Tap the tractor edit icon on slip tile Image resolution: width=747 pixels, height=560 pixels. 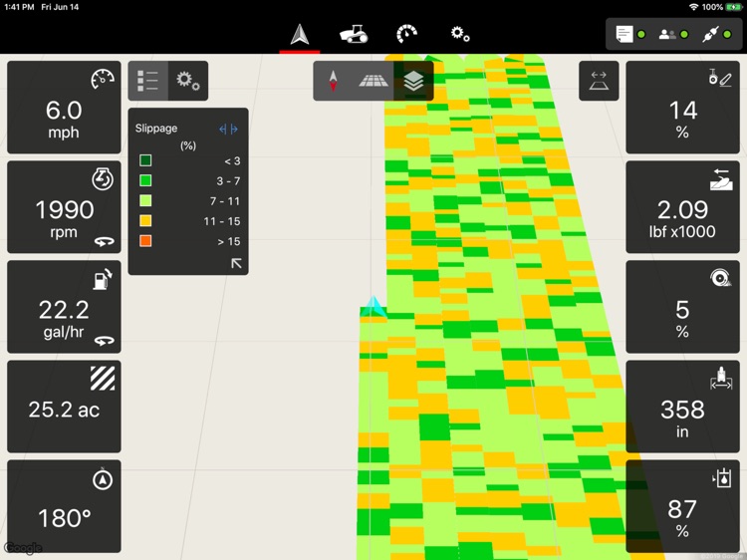point(720,78)
